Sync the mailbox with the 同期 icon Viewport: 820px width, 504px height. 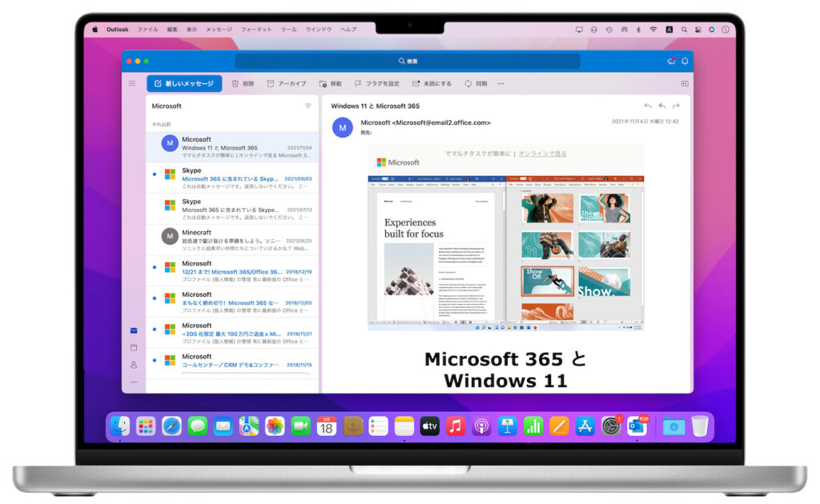point(468,83)
